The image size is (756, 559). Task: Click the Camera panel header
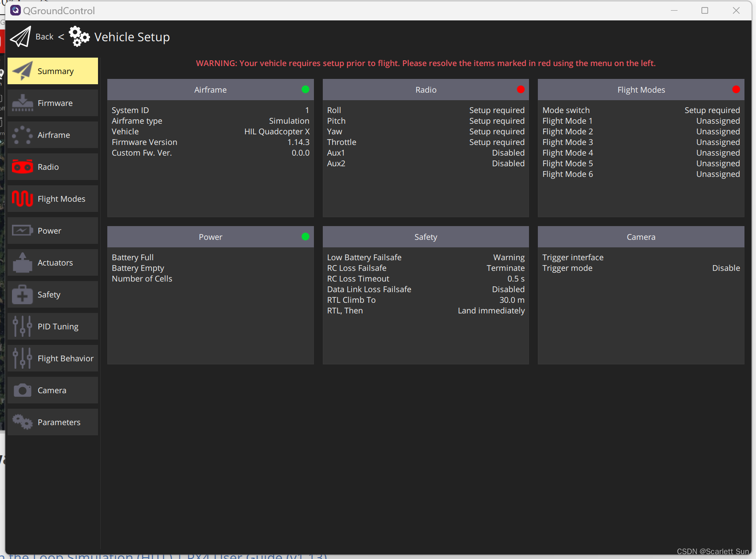pyautogui.click(x=641, y=237)
